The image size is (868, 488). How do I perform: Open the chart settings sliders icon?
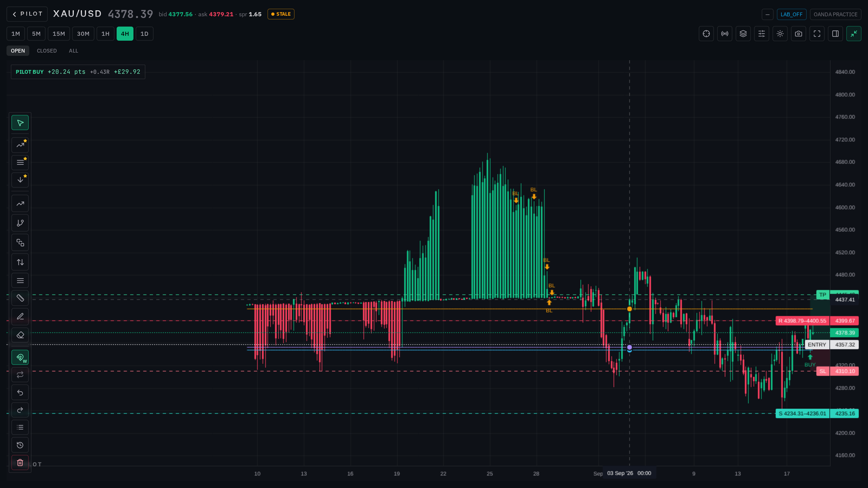(x=762, y=34)
